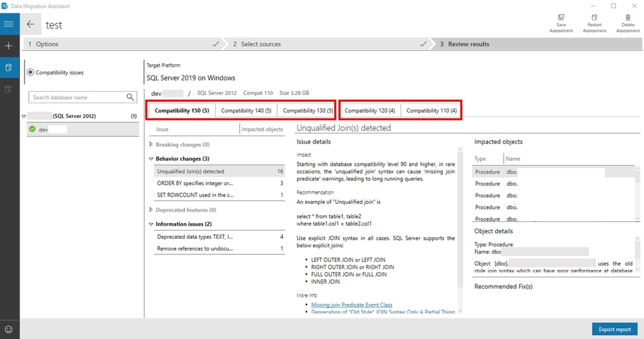Open the hamburger navigation menu
Image resolution: width=644 pixels, height=339 pixels.
coord(8,24)
